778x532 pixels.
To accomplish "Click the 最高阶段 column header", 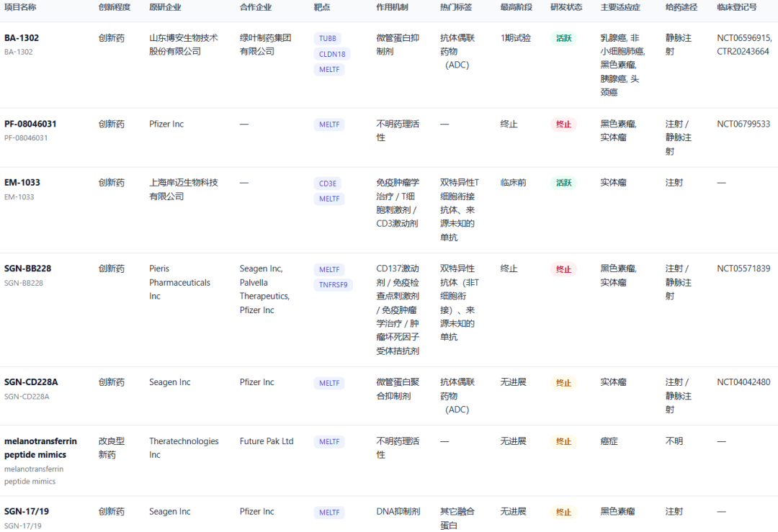I will click(516, 7).
